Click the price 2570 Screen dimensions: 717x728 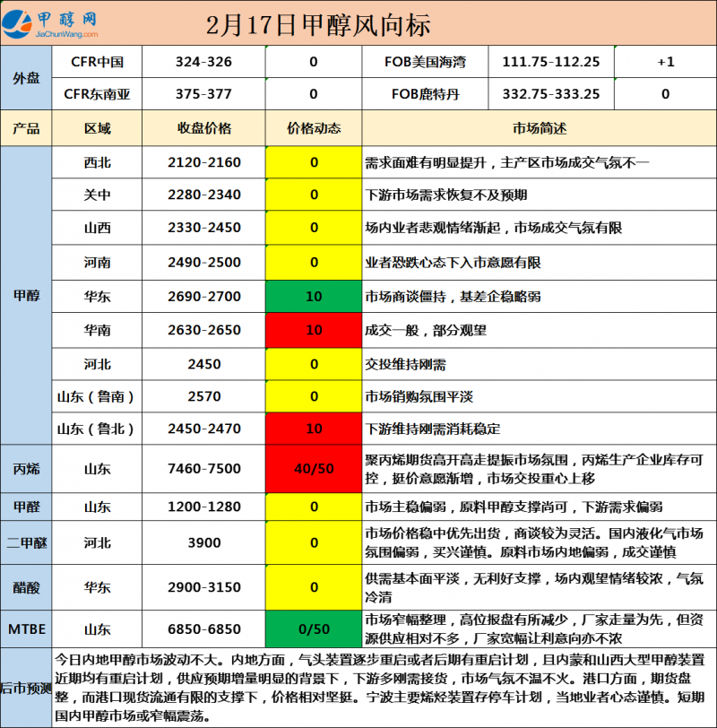[x=203, y=396]
